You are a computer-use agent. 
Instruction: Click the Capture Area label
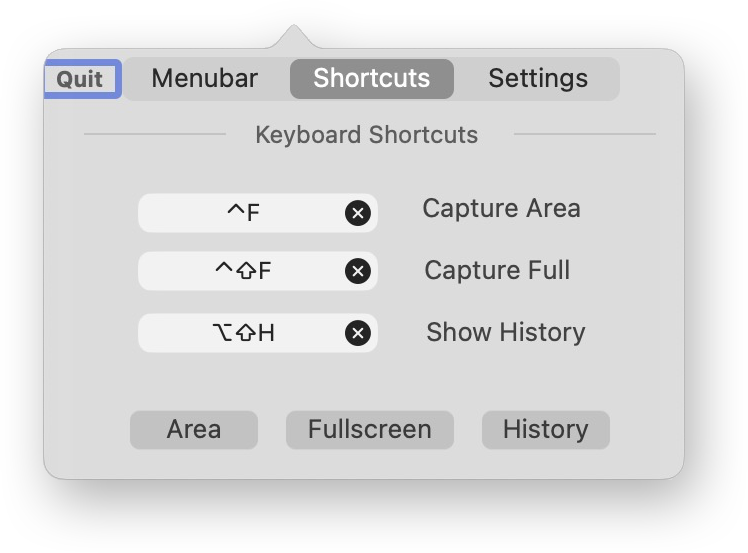tap(501, 208)
